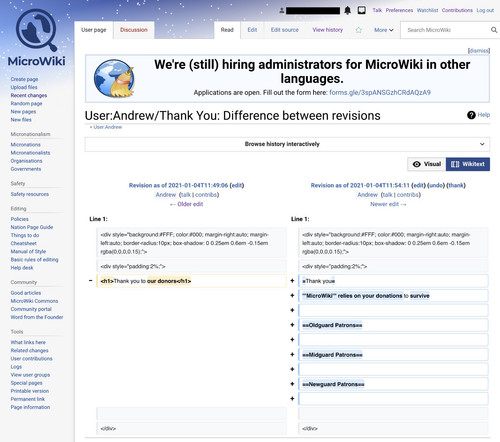Open Contributions in the header
Image resolution: width=500 pixels, height=442 pixels.
coord(457,10)
